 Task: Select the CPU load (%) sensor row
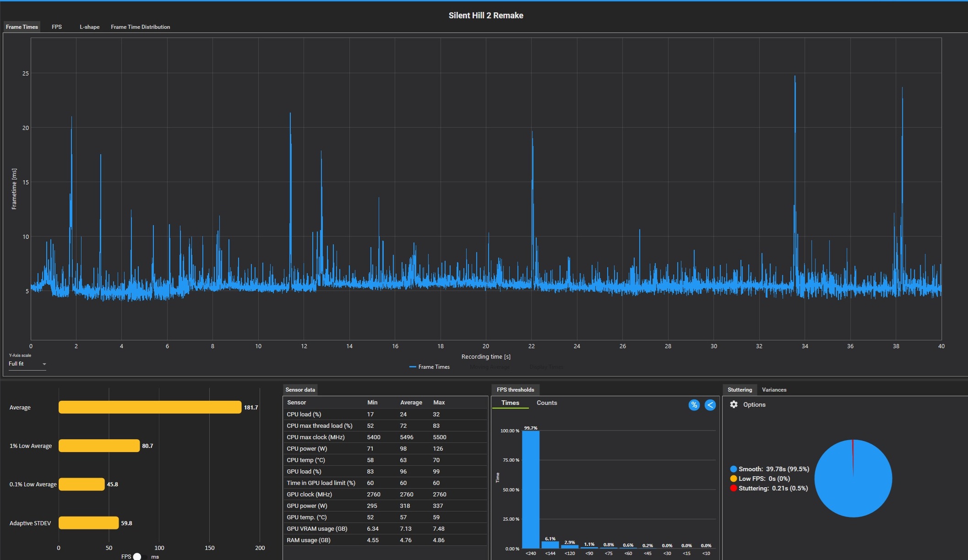(x=386, y=414)
